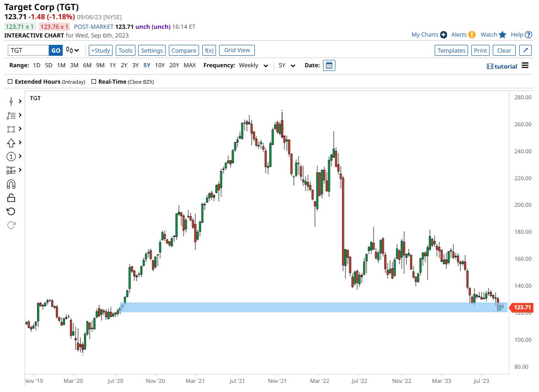Undo last chart action

pyautogui.click(x=11, y=211)
